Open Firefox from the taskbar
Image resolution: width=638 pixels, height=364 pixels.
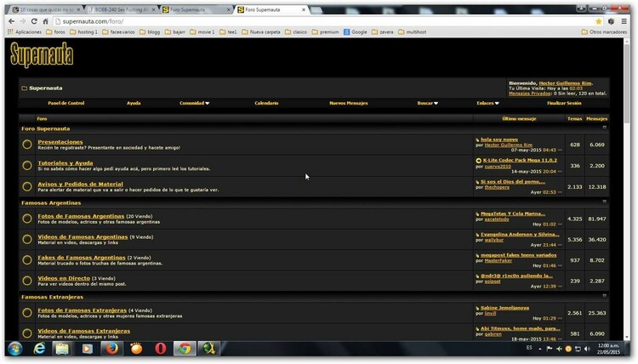pos(112,349)
